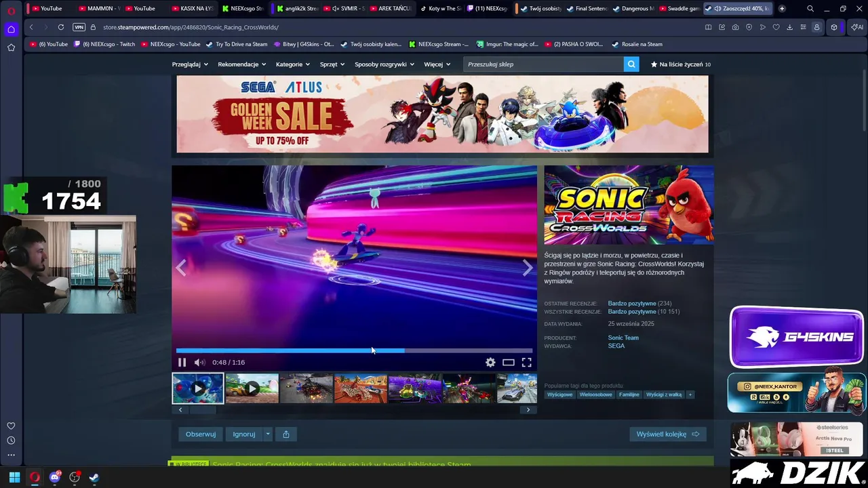Open the Opera sidebar home icon

[11, 29]
